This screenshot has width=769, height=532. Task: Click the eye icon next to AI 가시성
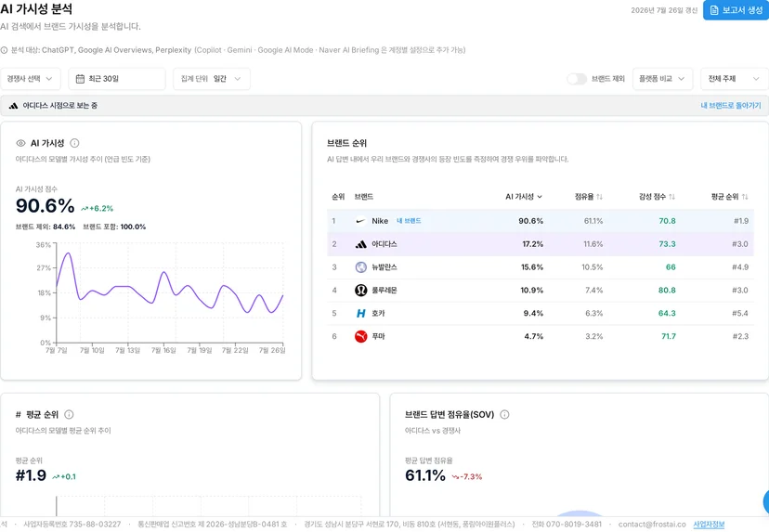pyautogui.click(x=20, y=143)
